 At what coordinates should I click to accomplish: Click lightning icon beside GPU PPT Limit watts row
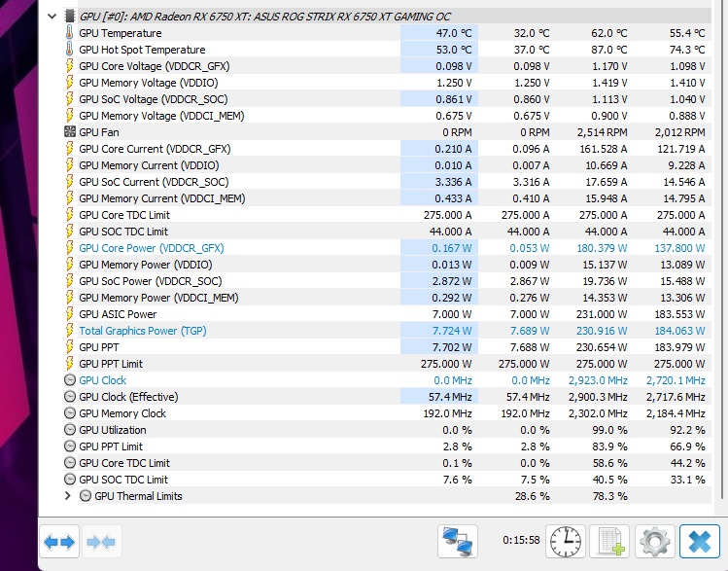click(x=69, y=364)
